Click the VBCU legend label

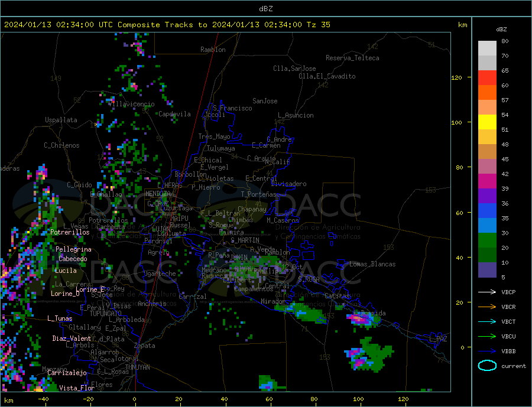[508, 337]
